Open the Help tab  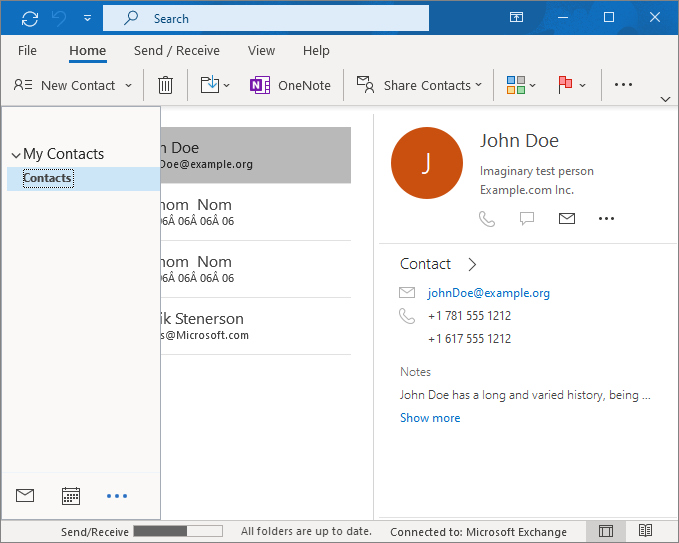pos(316,51)
